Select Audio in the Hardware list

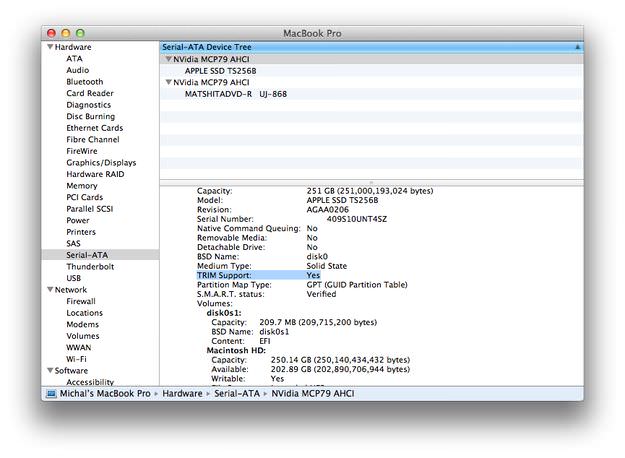coord(78,70)
